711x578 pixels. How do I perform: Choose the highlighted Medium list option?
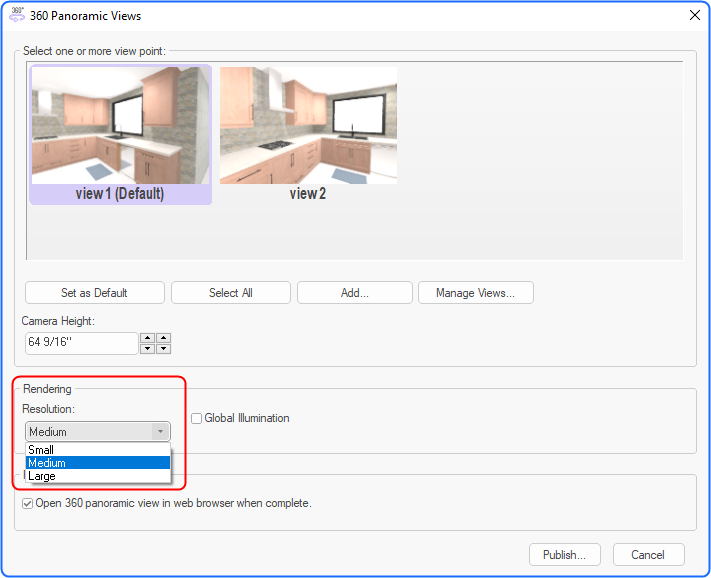pyautogui.click(x=98, y=463)
